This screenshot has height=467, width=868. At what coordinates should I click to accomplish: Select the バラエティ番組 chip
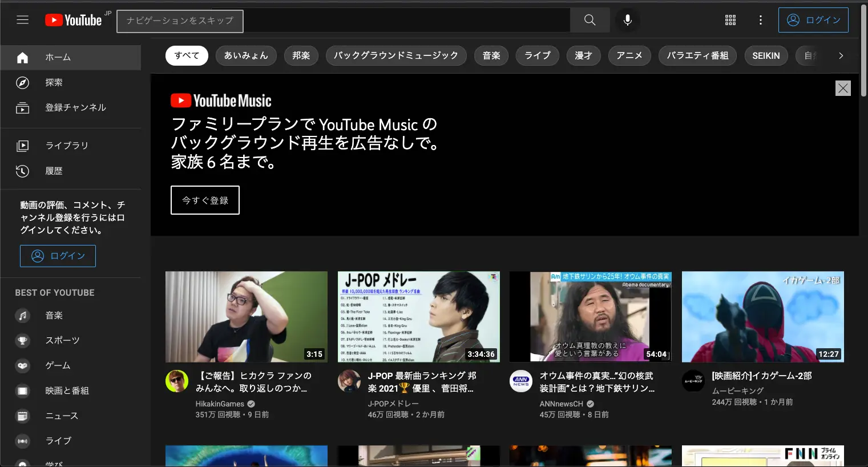pos(697,55)
